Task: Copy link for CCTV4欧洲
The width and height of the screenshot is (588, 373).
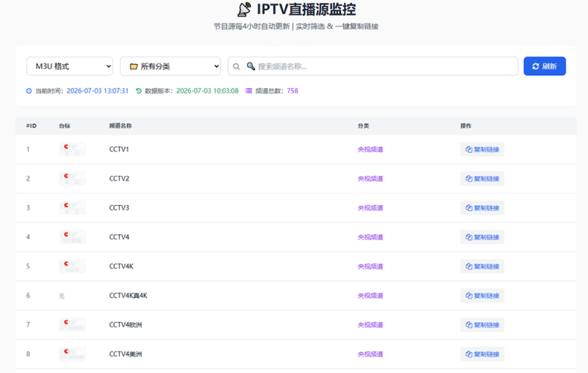Action: pyautogui.click(x=482, y=325)
